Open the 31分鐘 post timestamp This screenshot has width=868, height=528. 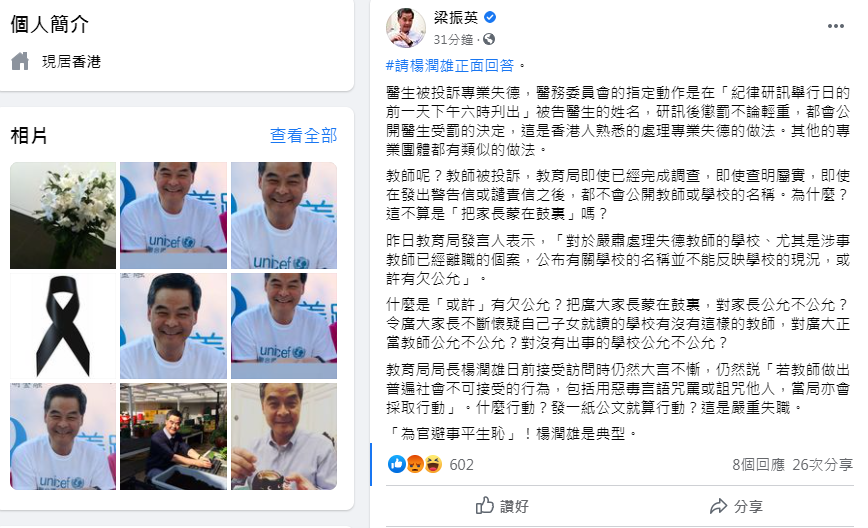point(453,40)
